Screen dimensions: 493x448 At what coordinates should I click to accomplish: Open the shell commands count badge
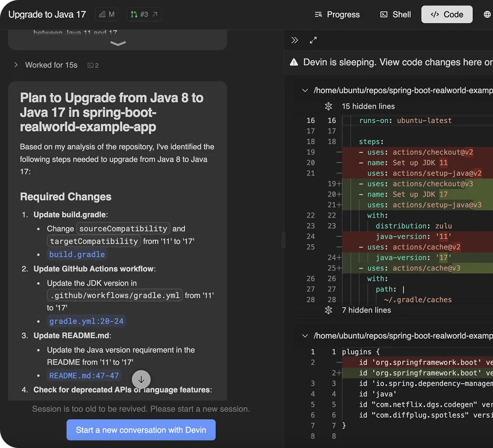pyautogui.click(x=93, y=66)
